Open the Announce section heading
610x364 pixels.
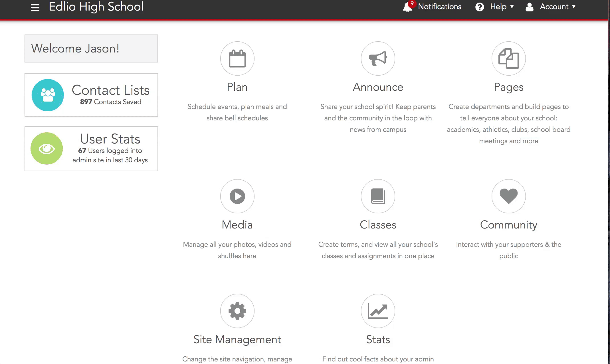(x=378, y=87)
